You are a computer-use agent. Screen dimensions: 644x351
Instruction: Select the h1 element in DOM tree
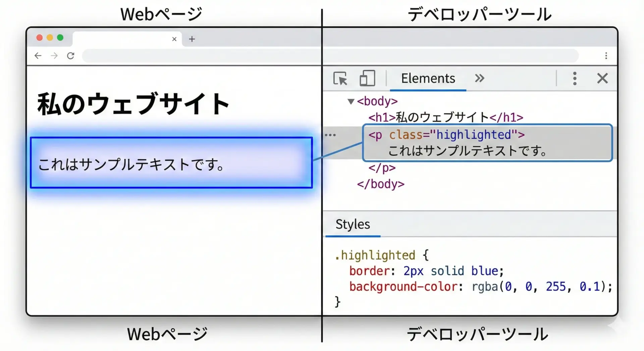[x=445, y=117]
